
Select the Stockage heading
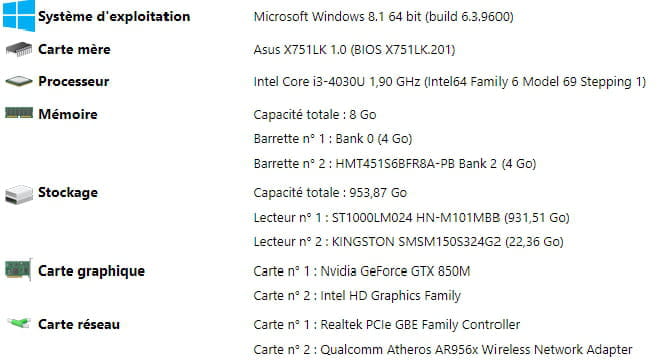coord(68,193)
